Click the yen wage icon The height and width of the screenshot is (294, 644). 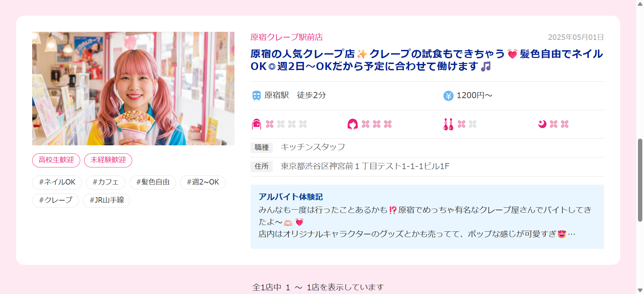[x=448, y=96]
